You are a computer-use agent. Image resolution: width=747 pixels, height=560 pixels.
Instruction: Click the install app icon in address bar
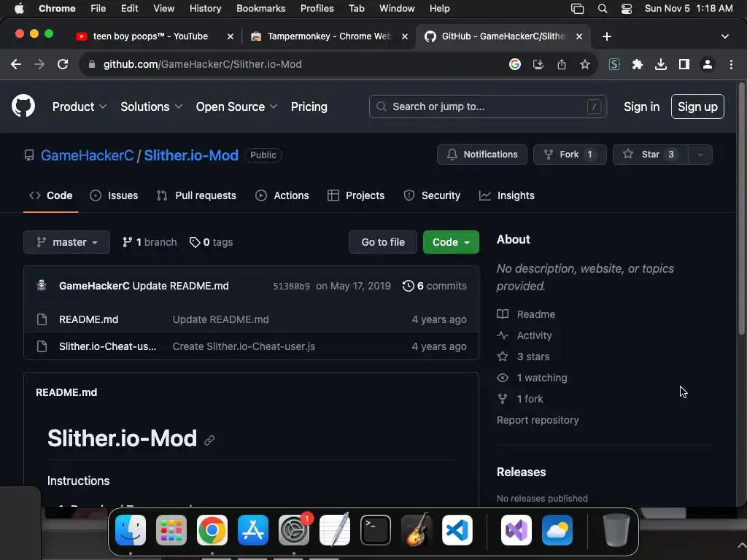pyautogui.click(x=538, y=64)
